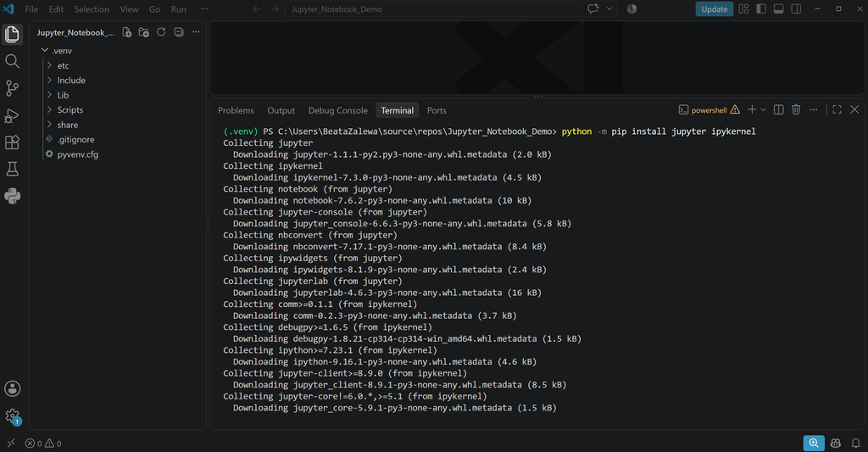The image size is (868, 452).
Task: Select the Terminal tab
Action: click(x=397, y=110)
